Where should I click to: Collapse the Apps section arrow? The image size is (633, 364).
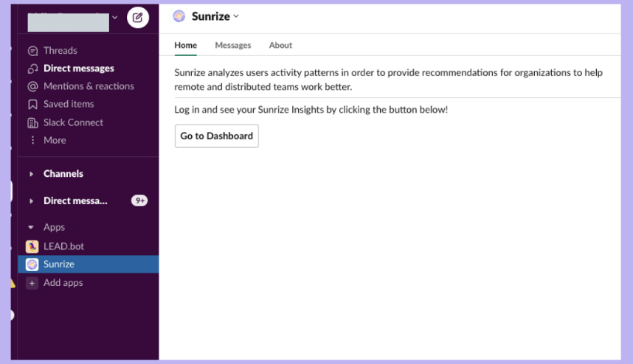click(31, 228)
